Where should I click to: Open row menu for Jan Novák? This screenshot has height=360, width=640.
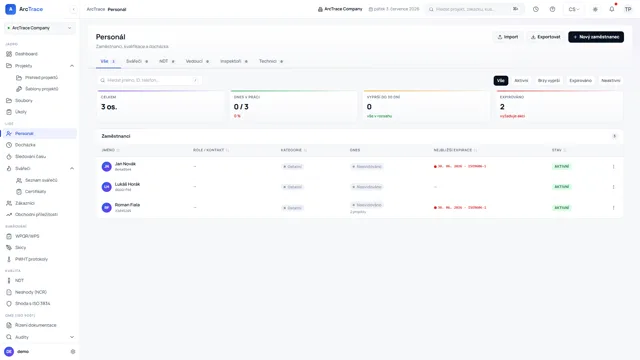[x=613, y=167]
